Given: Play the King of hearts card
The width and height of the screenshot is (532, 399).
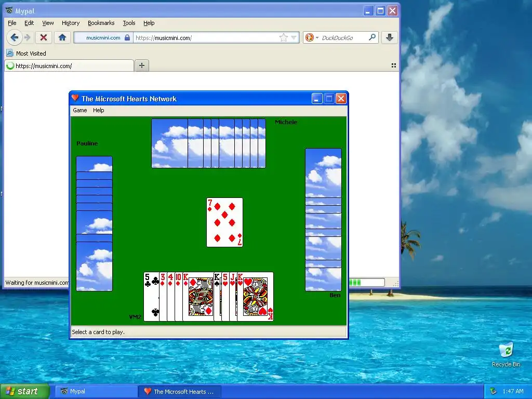Looking at the screenshot, I should point(256,297).
